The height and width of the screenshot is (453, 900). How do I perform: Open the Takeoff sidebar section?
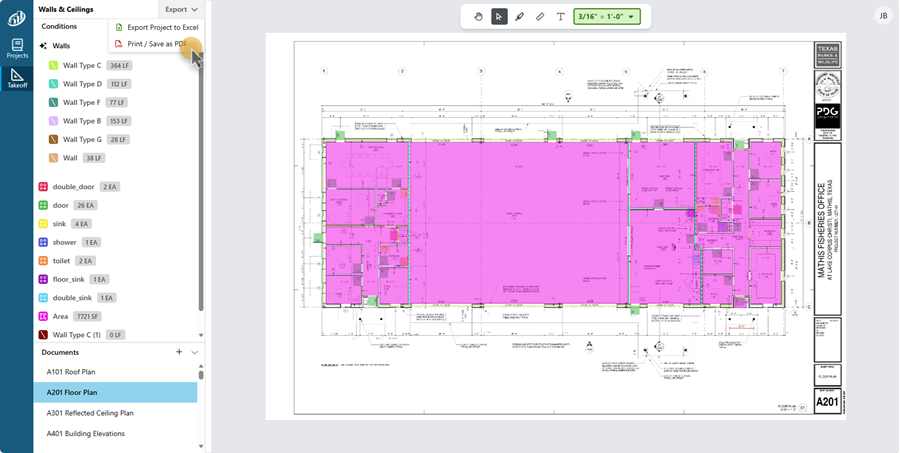click(17, 78)
